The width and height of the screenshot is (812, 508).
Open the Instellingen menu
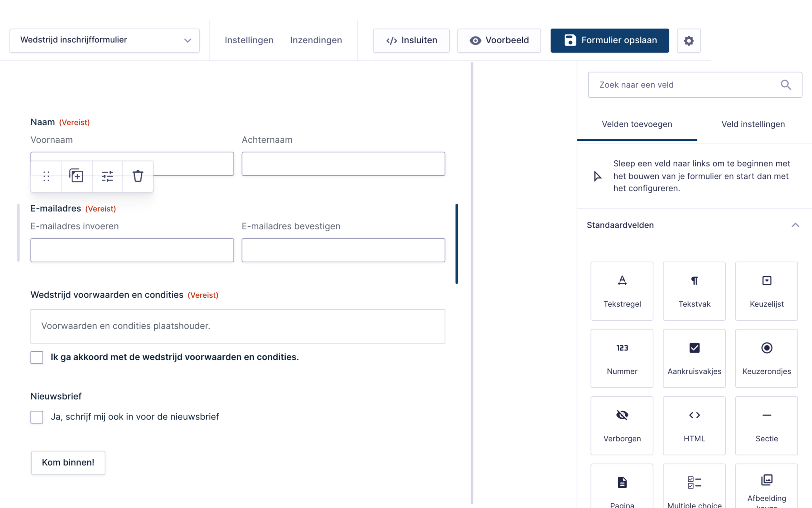click(249, 40)
